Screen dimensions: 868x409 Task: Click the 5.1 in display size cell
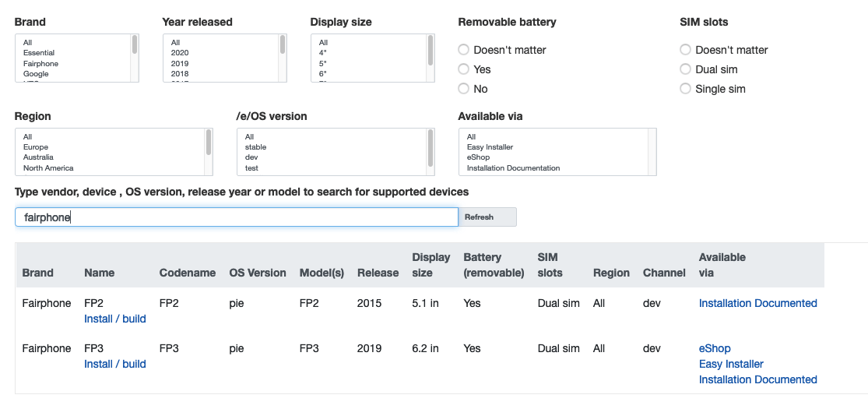pyautogui.click(x=425, y=303)
